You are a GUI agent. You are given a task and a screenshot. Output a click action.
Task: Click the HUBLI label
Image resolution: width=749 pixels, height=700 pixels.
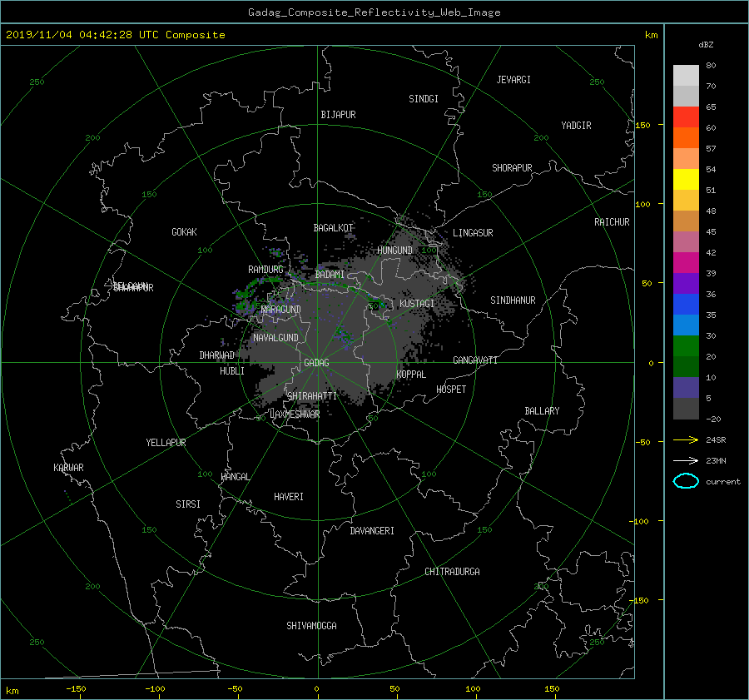(232, 371)
